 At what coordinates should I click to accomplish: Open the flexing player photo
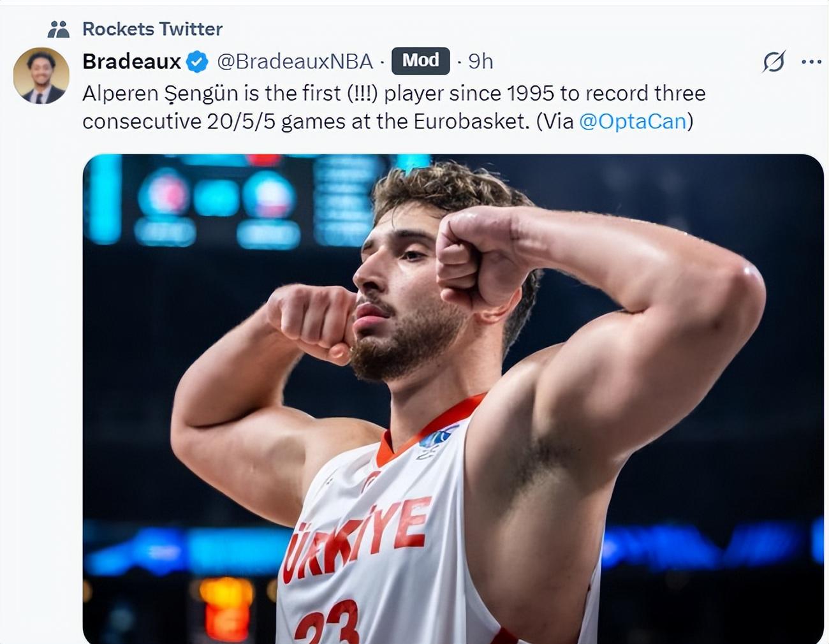click(x=453, y=399)
